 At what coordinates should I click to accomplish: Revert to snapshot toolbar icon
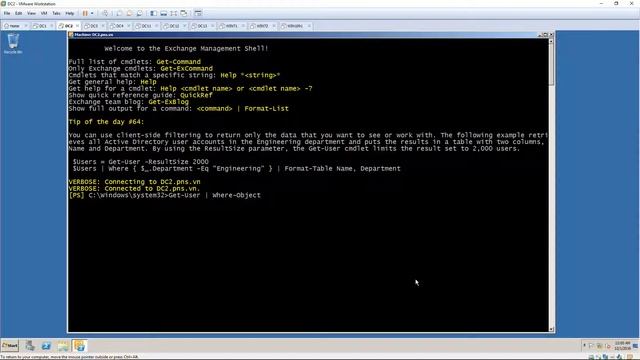[x=129, y=13]
